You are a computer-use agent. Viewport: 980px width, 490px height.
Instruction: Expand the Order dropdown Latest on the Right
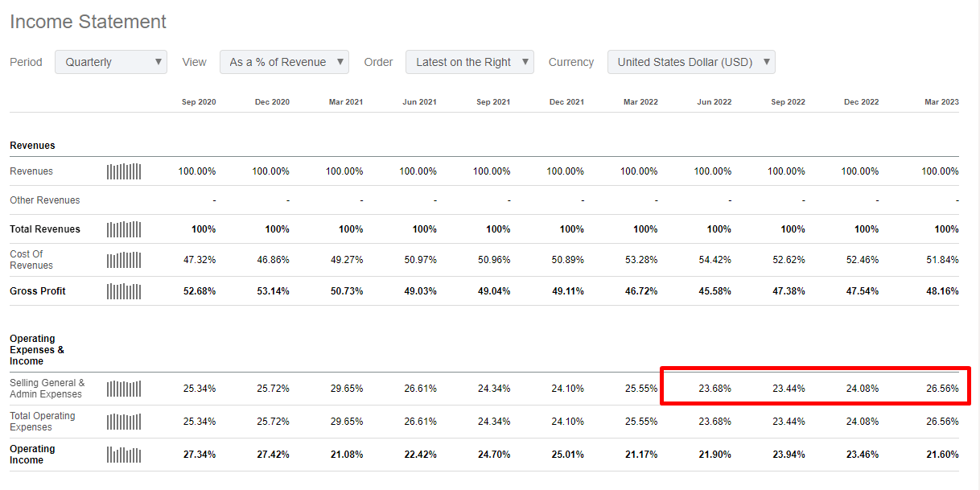pyautogui.click(x=469, y=62)
